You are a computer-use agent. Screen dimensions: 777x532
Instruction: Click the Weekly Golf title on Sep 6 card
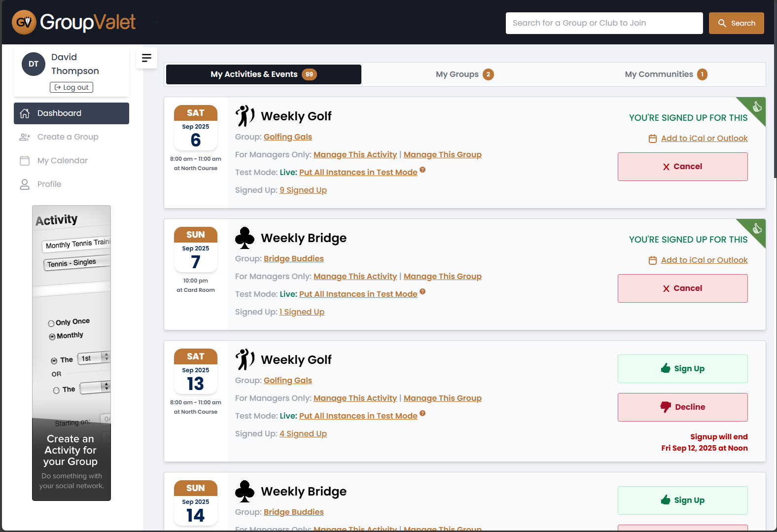click(296, 116)
